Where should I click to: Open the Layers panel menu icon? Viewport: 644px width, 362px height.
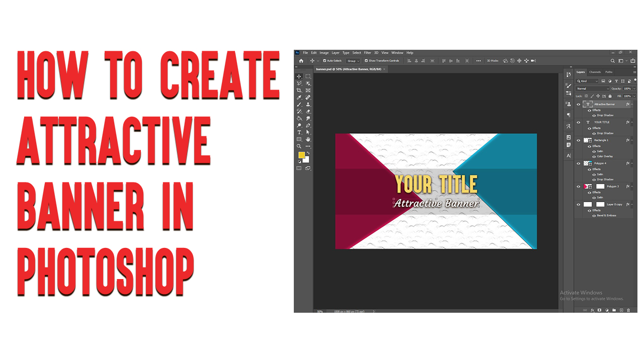634,72
